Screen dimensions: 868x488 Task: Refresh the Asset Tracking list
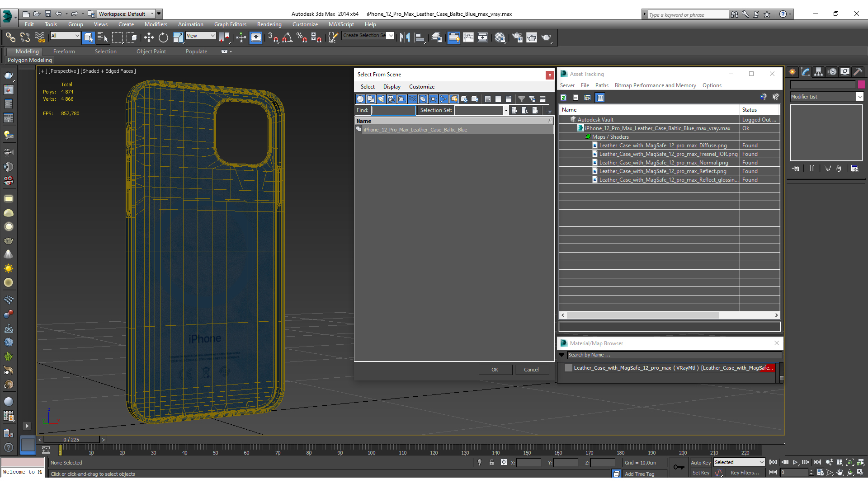tap(564, 98)
